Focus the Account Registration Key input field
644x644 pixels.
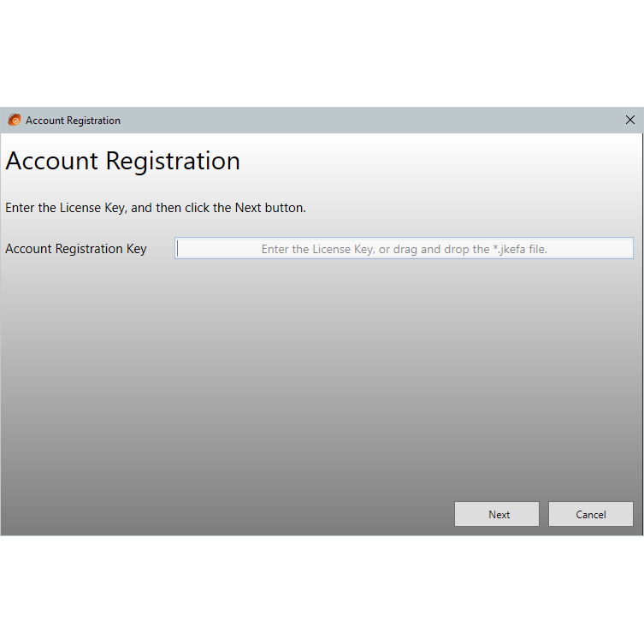(404, 249)
